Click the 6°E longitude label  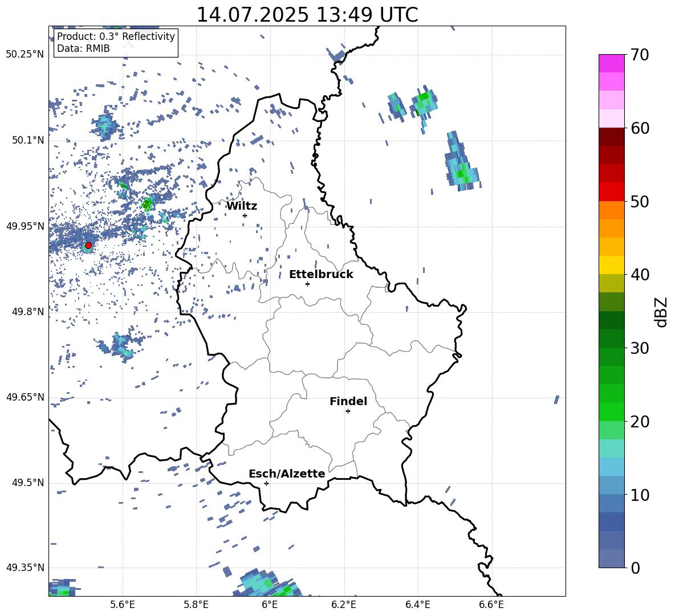click(x=270, y=605)
